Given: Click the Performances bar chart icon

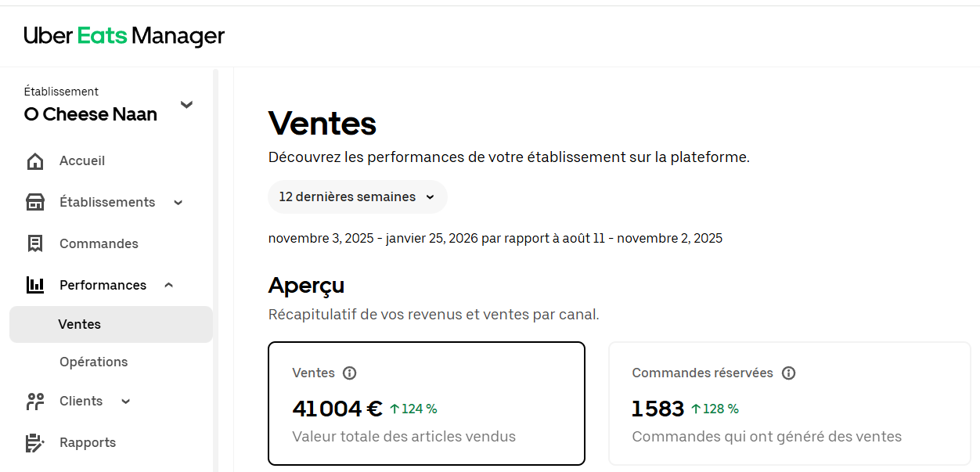Looking at the screenshot, I should 35,285.
